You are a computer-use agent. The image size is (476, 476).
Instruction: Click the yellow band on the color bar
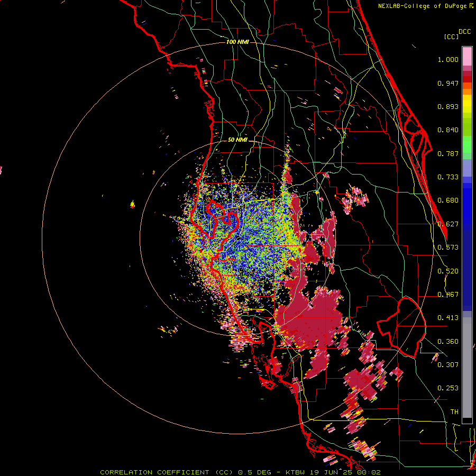tap(467, 104)
